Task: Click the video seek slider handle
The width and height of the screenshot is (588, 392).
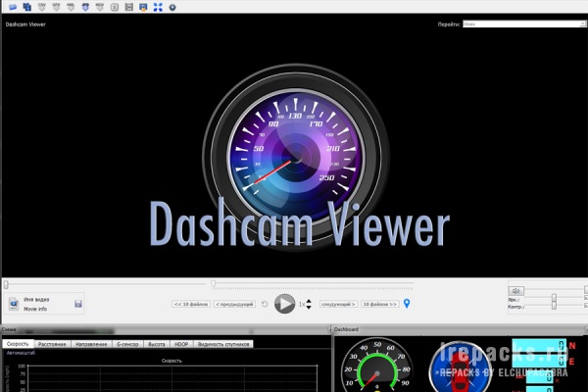Action: pos(6,285)
